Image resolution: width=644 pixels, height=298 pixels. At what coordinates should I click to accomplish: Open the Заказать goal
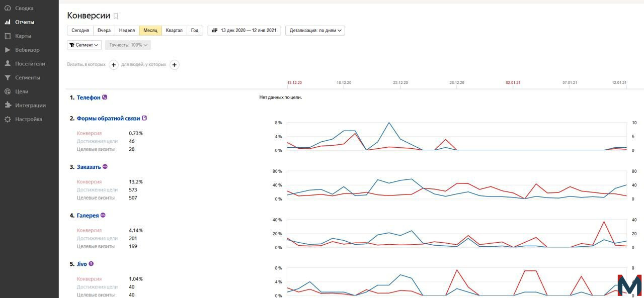89,167
